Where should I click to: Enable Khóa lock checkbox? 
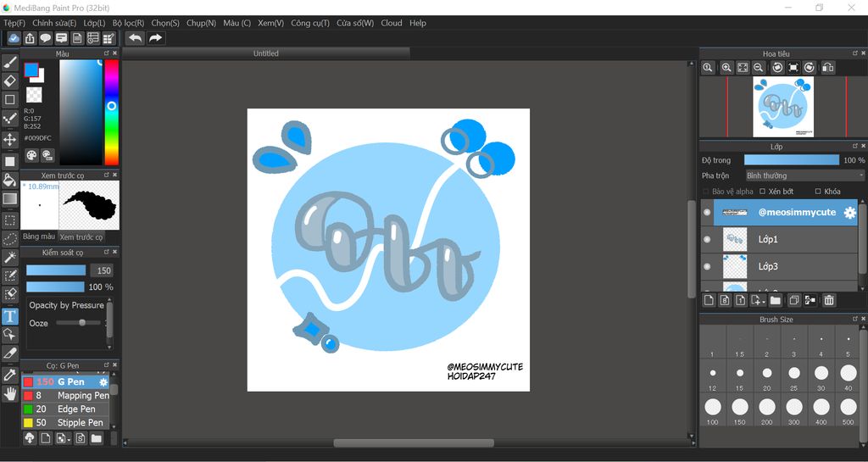818,192
